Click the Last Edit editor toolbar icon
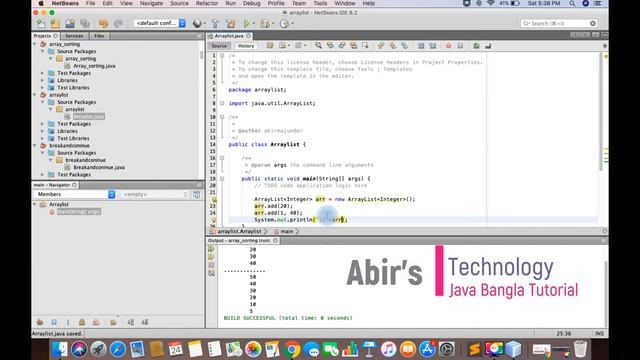This screenshot has height=360, width=640. 270,46
